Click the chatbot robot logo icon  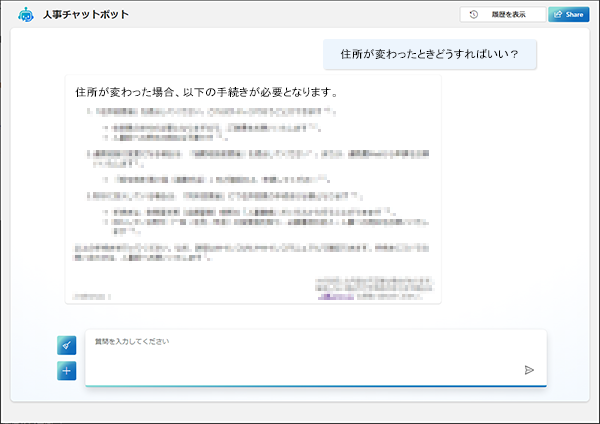pyautogui.click(x=26, y=16)
